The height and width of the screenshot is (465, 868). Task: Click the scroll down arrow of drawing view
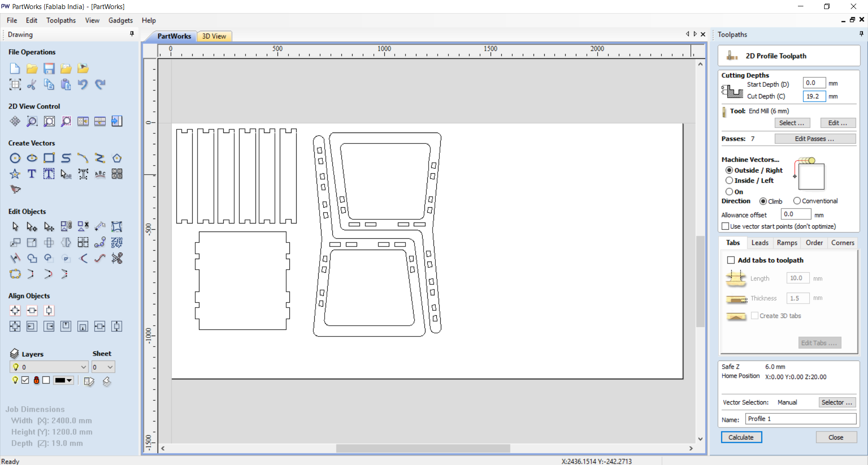click(700, 439)
